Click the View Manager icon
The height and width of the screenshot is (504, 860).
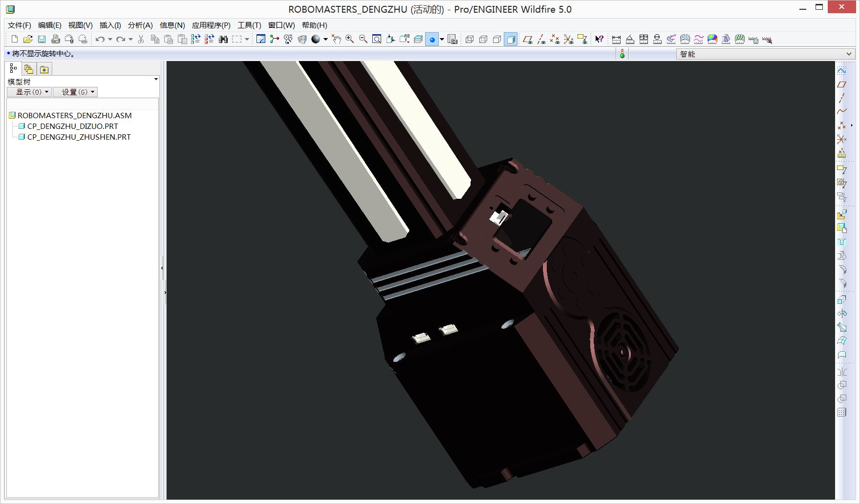pyautogui.click(x=452, y=39)
